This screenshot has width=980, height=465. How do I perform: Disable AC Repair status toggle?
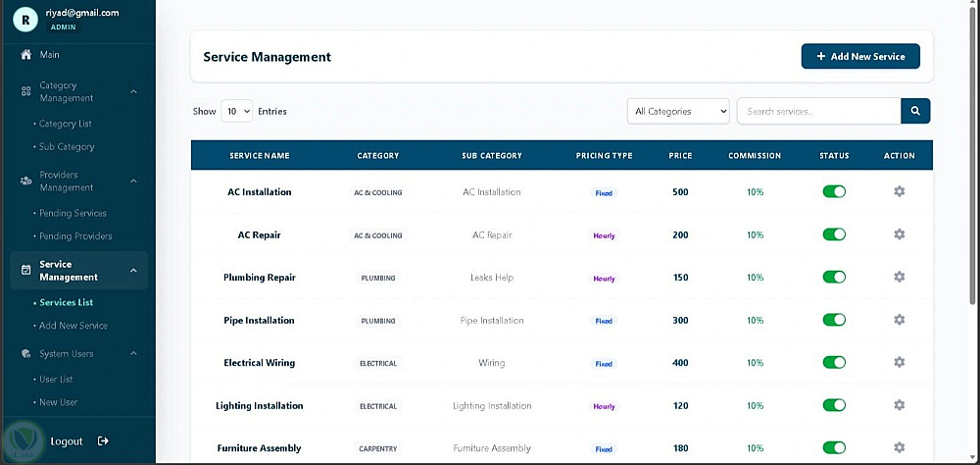click(x=834, y=234)
